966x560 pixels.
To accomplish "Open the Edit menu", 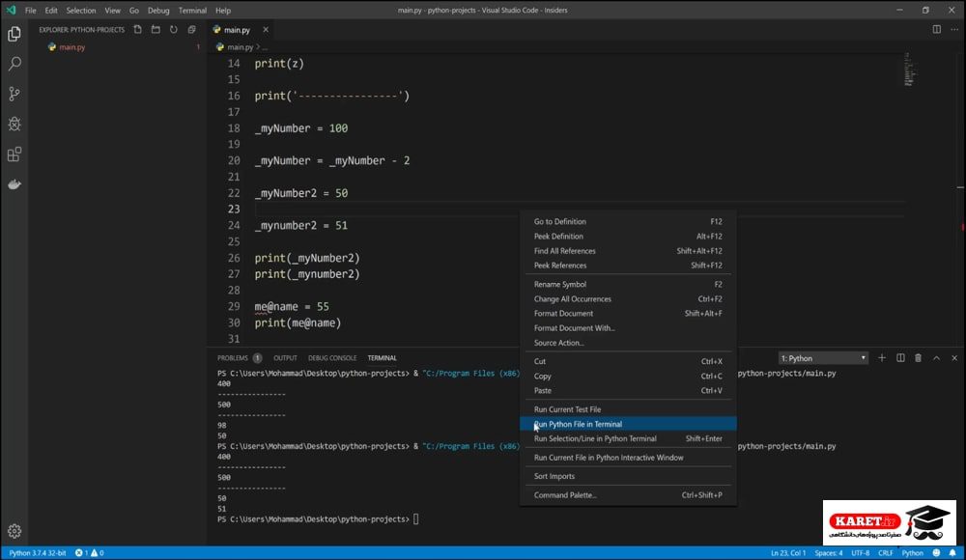I will point(51,11).
